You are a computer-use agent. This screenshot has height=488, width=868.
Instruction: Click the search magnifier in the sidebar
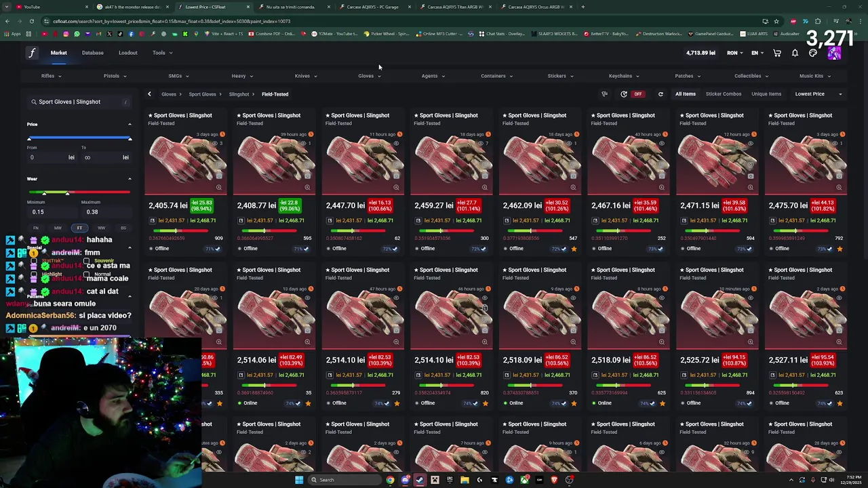[x=33, y=102]
